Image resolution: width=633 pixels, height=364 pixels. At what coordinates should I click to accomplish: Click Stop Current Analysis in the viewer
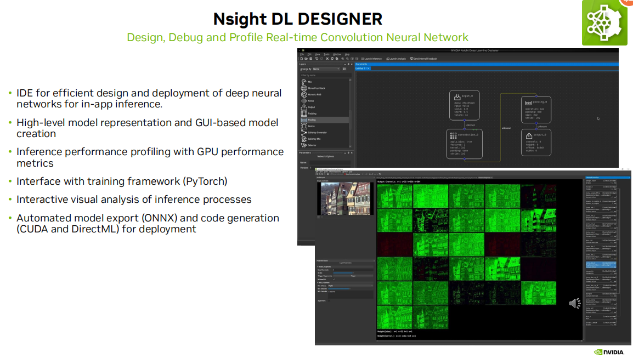click(353, 174)
